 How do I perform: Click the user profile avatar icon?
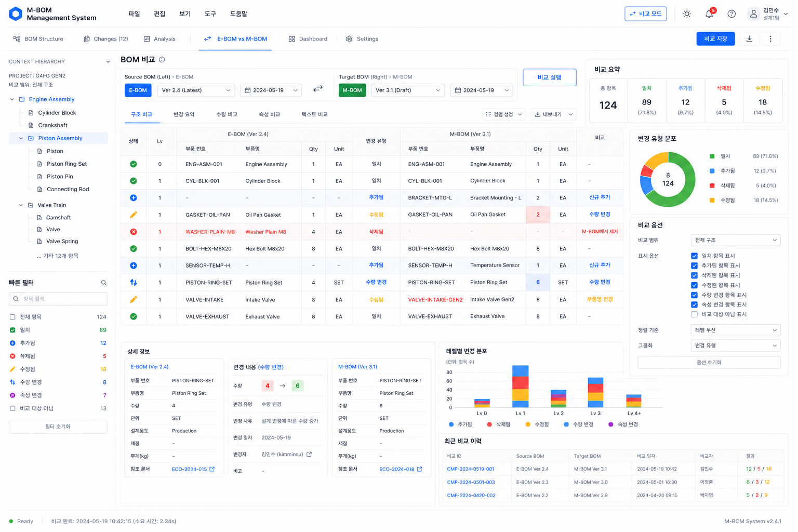click(x=753, y=14)
